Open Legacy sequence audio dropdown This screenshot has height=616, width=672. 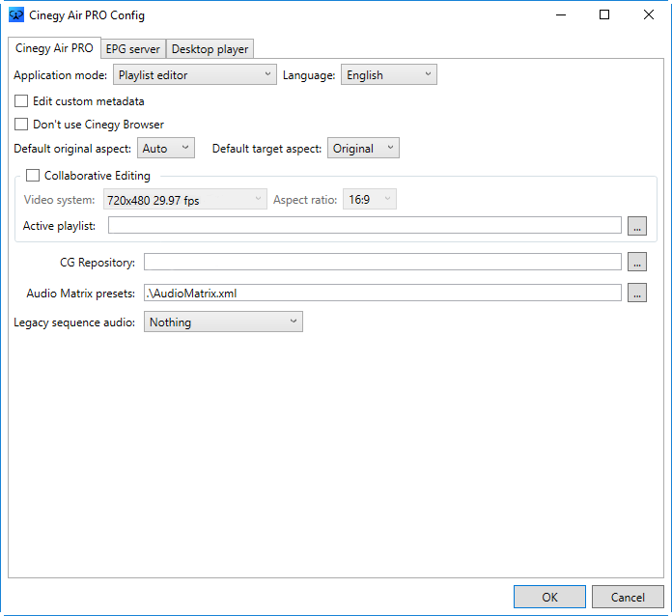[x=223, y=322]
